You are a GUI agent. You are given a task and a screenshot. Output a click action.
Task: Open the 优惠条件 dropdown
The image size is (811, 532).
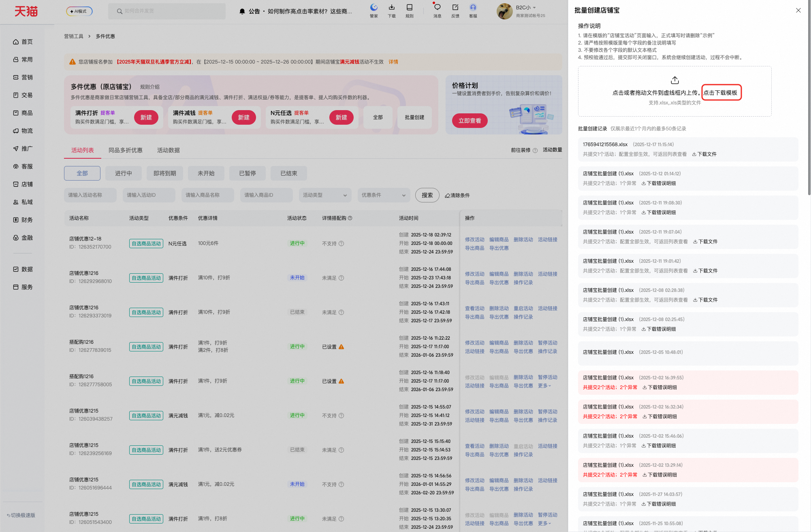click(x=384, y=195)
